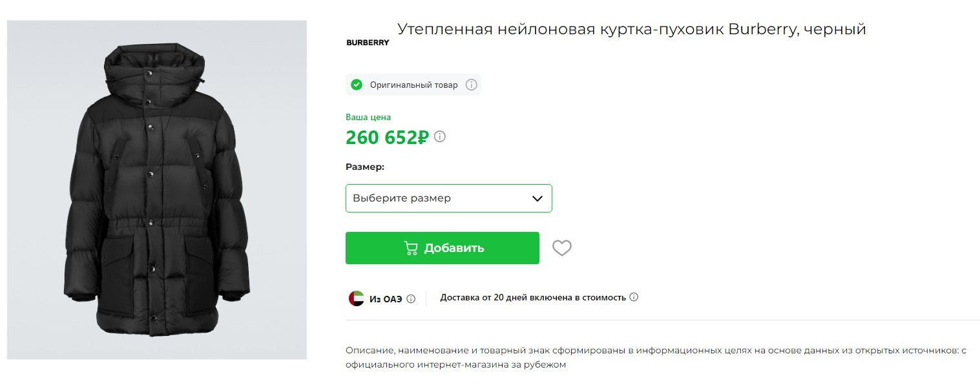This screenshot has width=980, height=385.
Task: Click the green checkmark original-product icon
Action: tap(357, 85)
